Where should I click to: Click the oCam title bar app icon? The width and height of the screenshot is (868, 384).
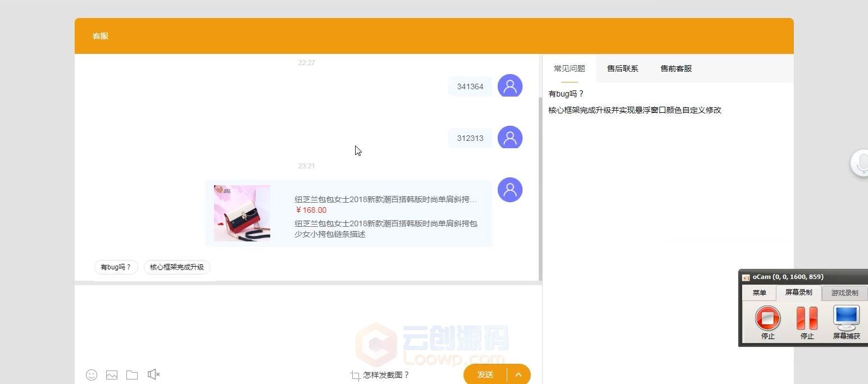point(746,277)
